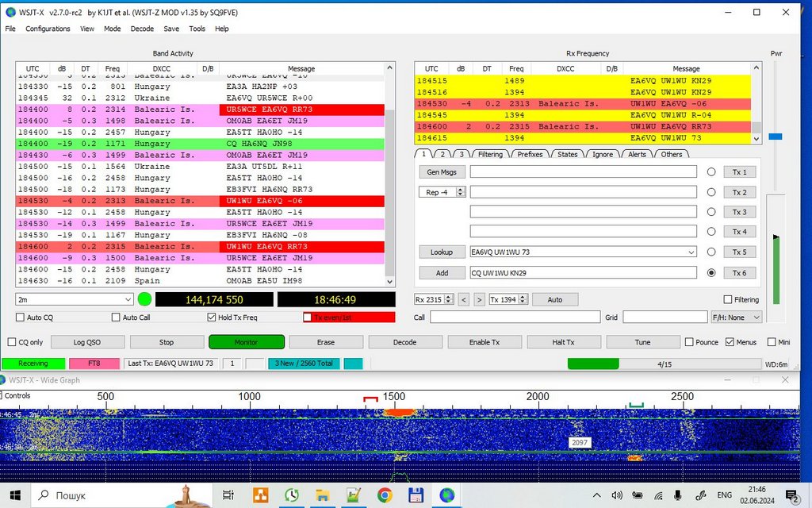Click the Enable Tx button
Image resolution: width=812 pixels, height=508 pixels.
coord(485,342)
